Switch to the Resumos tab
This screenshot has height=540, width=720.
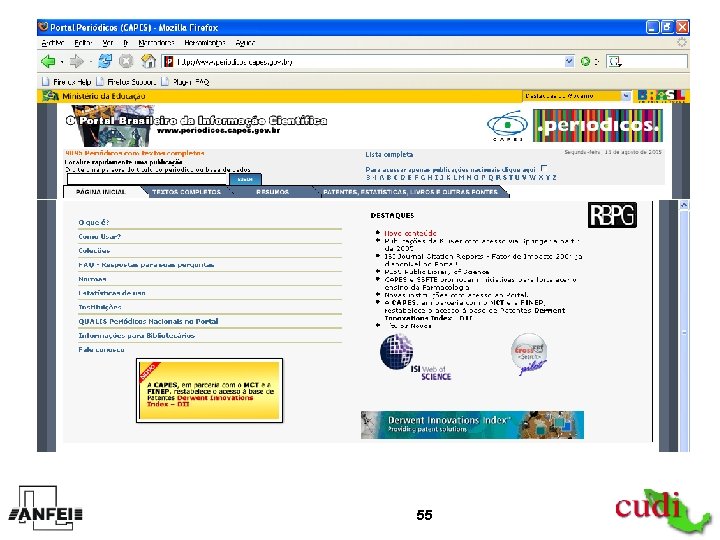click(272, 192)
